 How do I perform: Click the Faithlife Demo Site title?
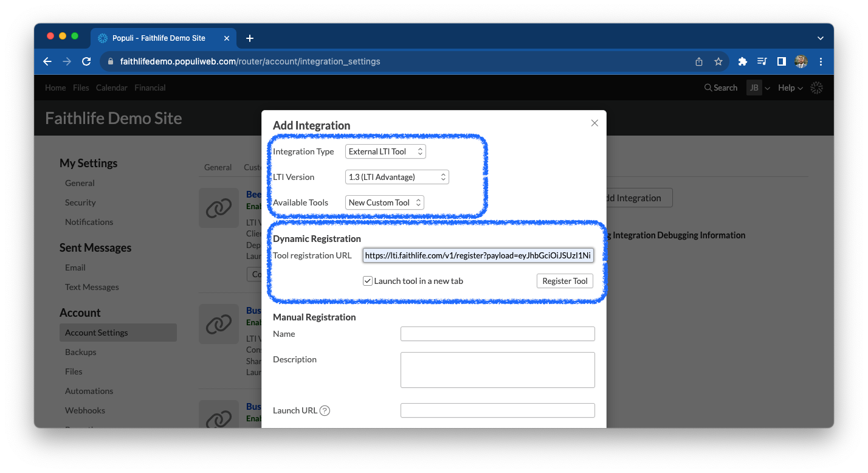point(114,118)
